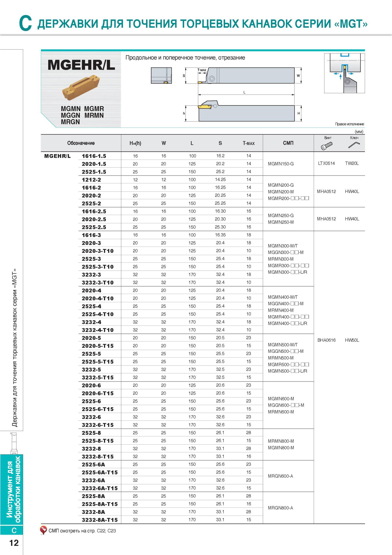This screenshot has width=392, height=555.
Task: Click the insert name 'MGMN400-M/T'
Action: pos(283,297)
